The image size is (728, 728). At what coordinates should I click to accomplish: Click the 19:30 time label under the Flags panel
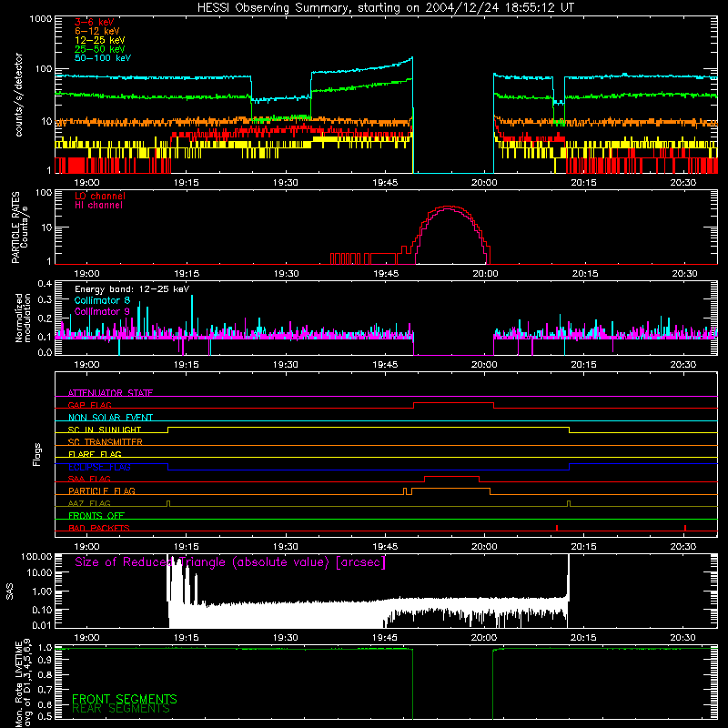pos(286,547)
